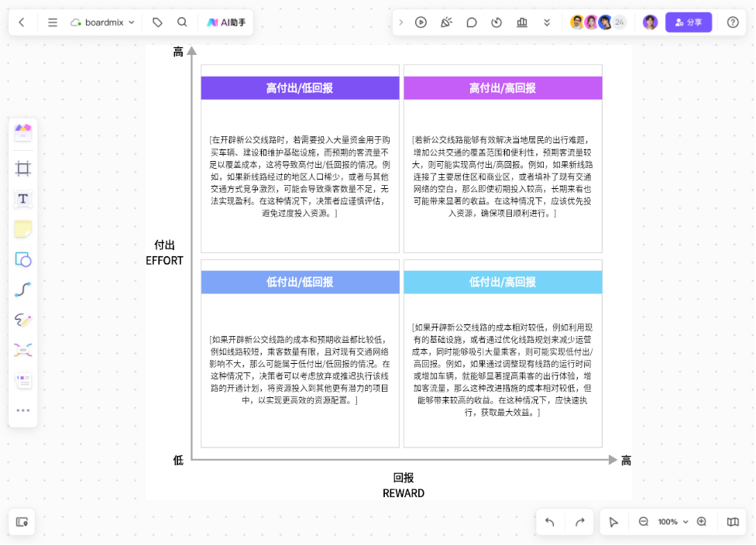The image size is (756, 545).
Task: Open the voting chart icon
Action: click(x=522, y=22)
